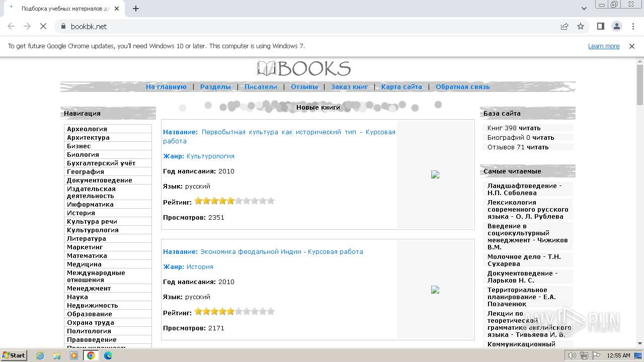Open File Explorer from the taskbar
Image resolution: width=644 pixels, height=362 pixels.
[x=57, y=355]
